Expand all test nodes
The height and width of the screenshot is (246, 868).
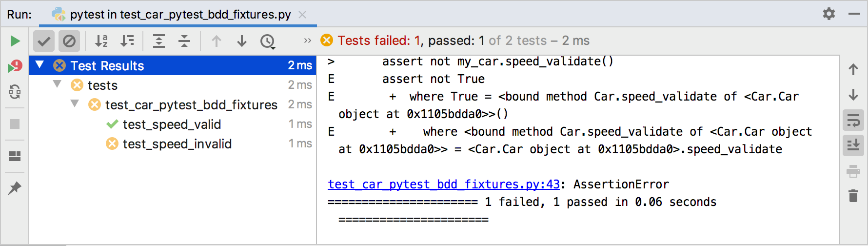click(x=159, y=41)
